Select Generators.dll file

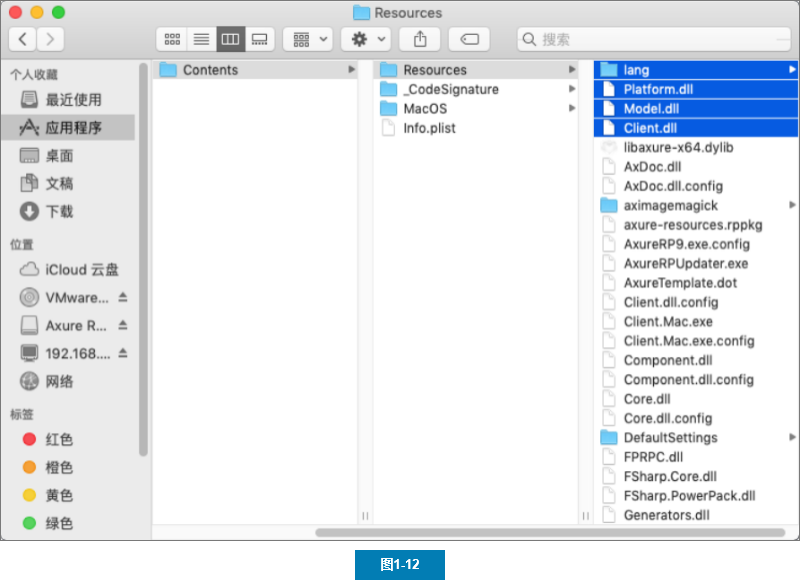[x=696, y=515]
